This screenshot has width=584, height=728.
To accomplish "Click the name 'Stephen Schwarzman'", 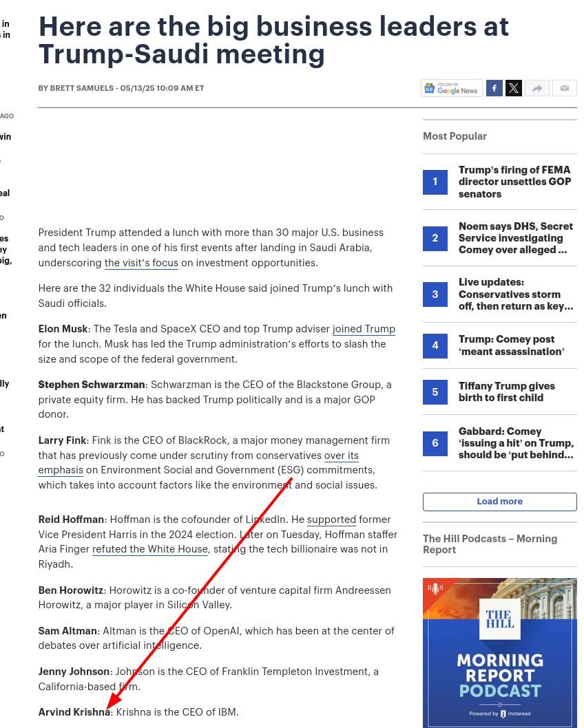I will pyautogui.click(x=92, y=385).
